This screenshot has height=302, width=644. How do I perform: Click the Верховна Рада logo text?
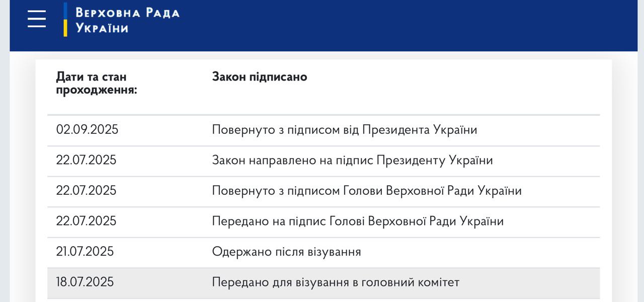click(x=127, y=13)
